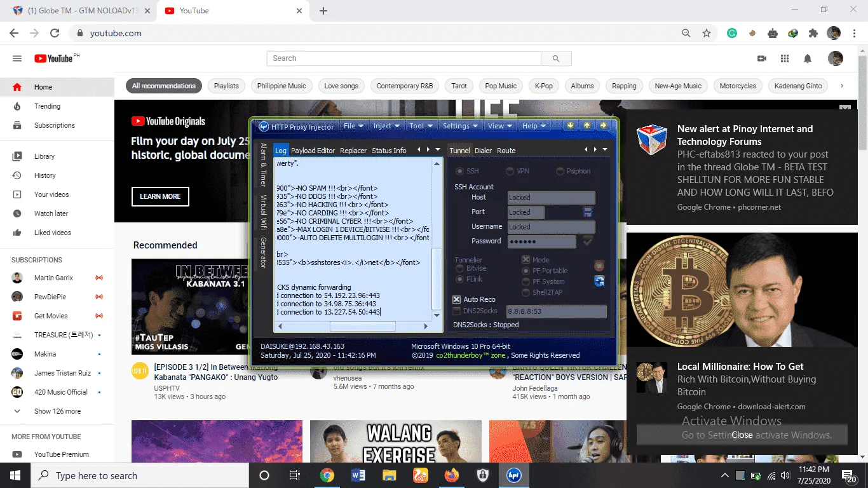Select the Philippine Music chip
The image size is (868, 488).
[281, 86]
